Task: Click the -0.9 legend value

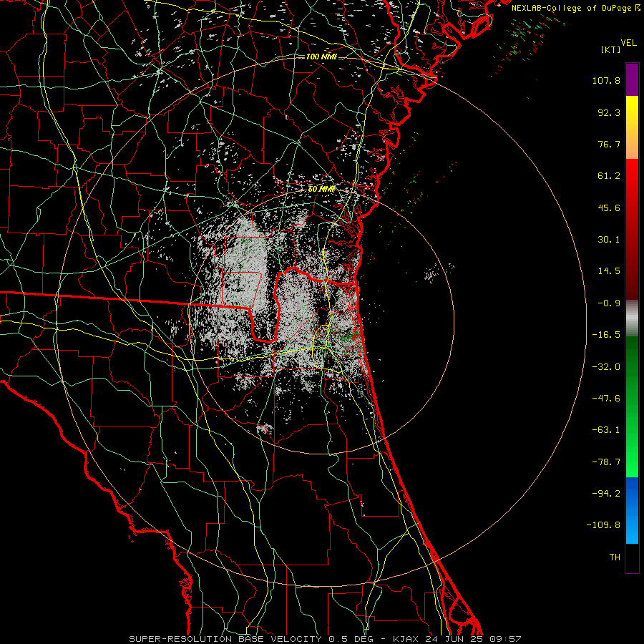Action: coord(609,303)
